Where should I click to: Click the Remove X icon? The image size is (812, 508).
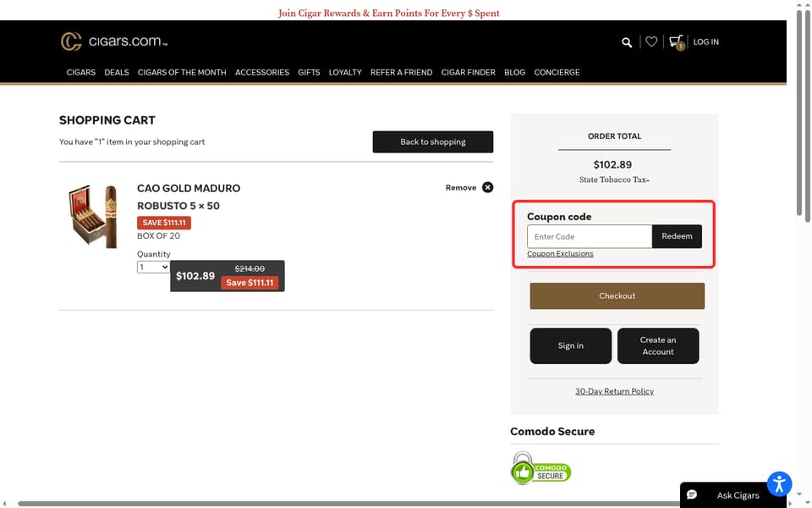pyautogui.click(x=487, y=187)
